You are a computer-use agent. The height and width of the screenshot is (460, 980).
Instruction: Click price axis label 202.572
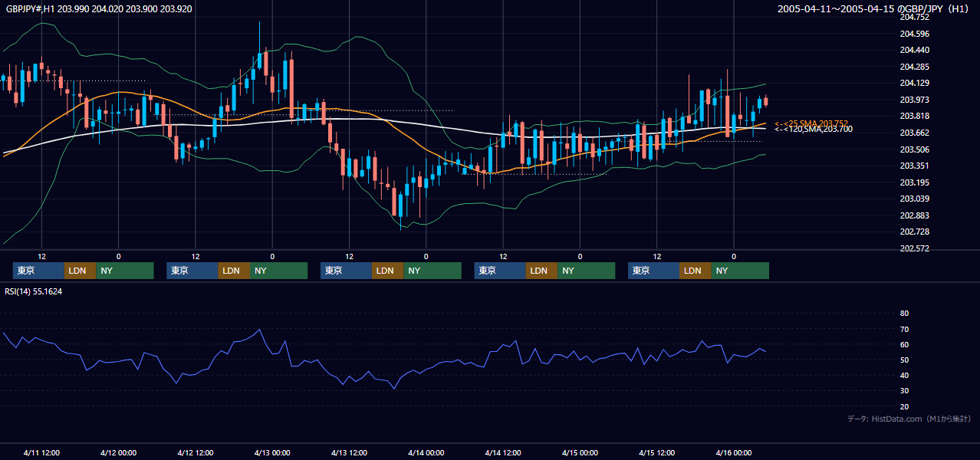click(x=913, y=248)
